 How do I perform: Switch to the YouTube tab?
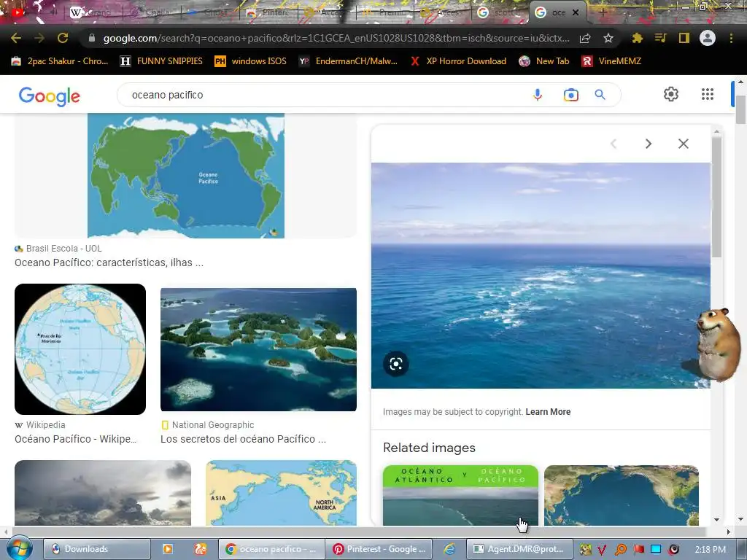[18, 12]
